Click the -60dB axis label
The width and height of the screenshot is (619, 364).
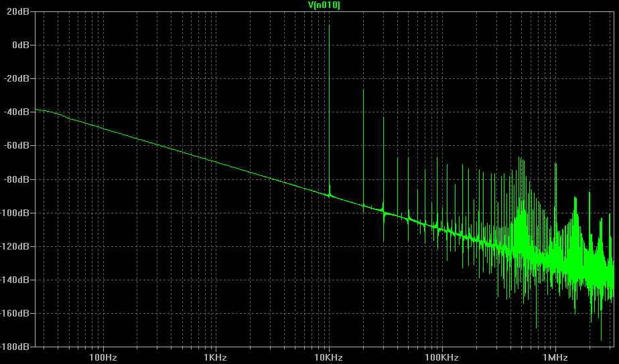pos(16,145)
